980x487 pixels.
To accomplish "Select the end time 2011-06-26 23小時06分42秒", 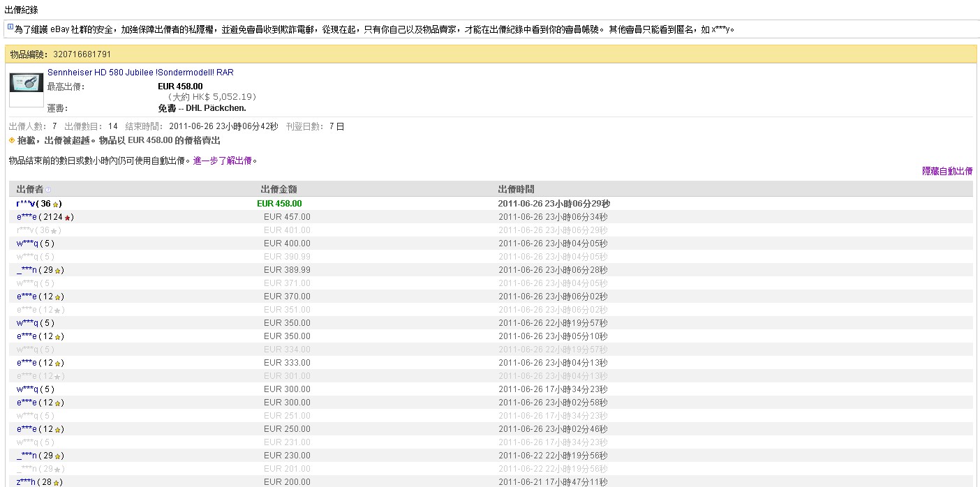I will click(223, 127).
